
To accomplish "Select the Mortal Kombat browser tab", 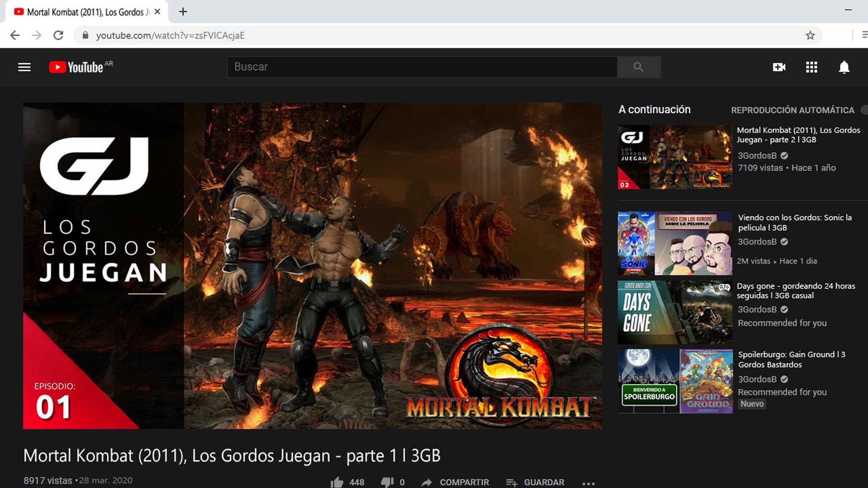I will [86, 12].
